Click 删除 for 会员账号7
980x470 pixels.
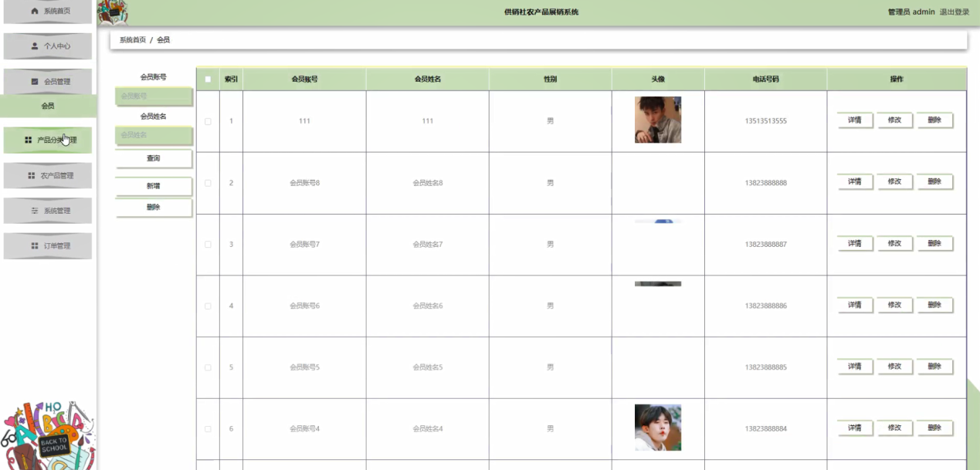934,243
